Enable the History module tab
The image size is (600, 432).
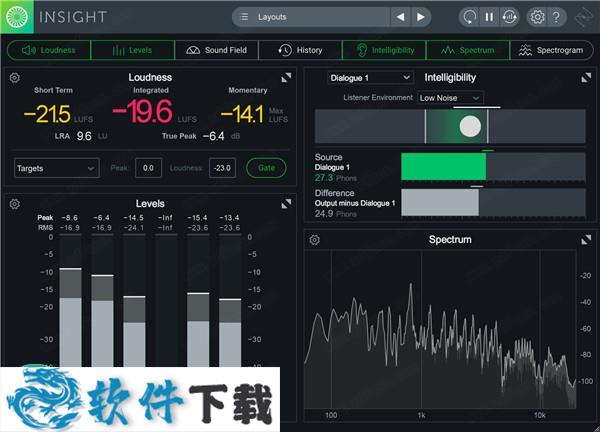[x=300, y=50]
